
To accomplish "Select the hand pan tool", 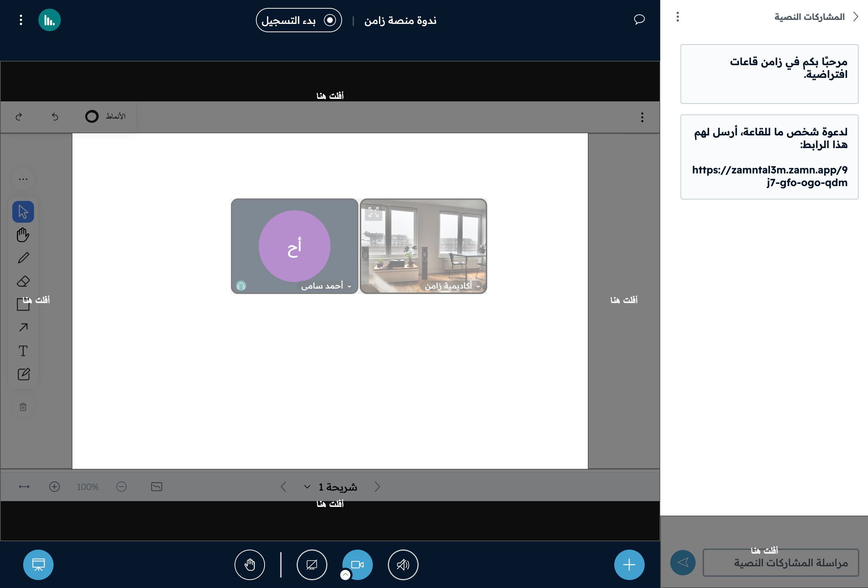I will pos(23,235).
